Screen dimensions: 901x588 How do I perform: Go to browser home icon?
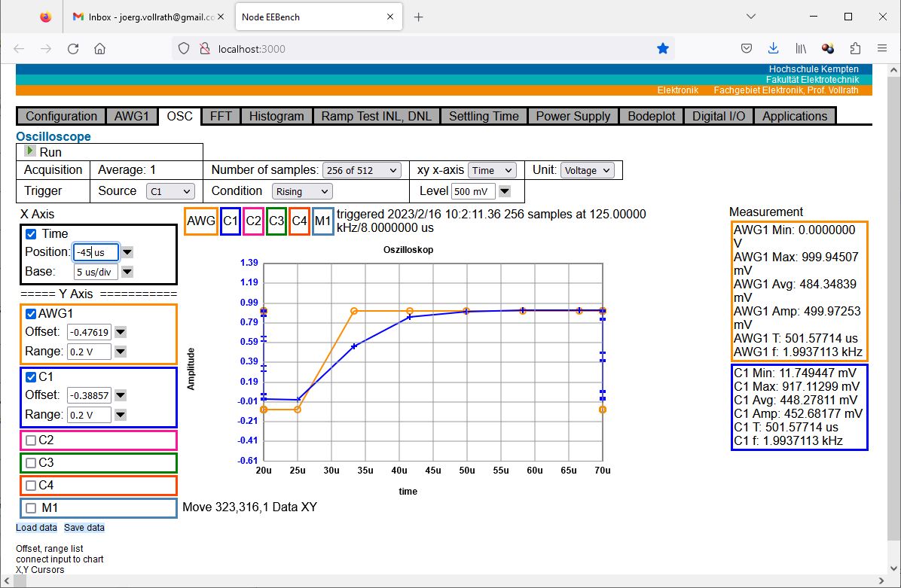(x=99, y=49)
